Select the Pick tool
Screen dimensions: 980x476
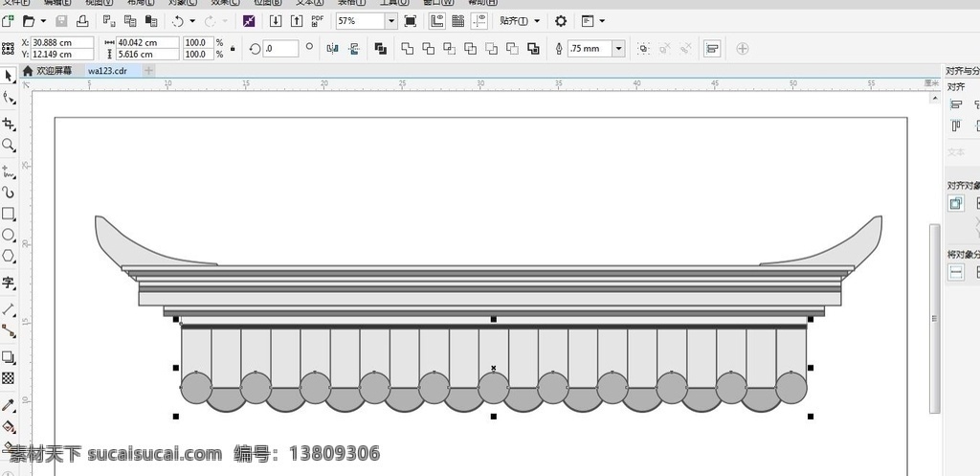coord(8,76)
